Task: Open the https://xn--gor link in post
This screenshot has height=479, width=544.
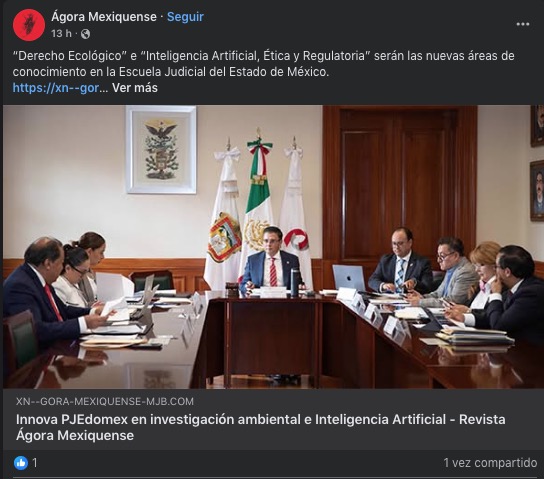Action: point(56,88)
